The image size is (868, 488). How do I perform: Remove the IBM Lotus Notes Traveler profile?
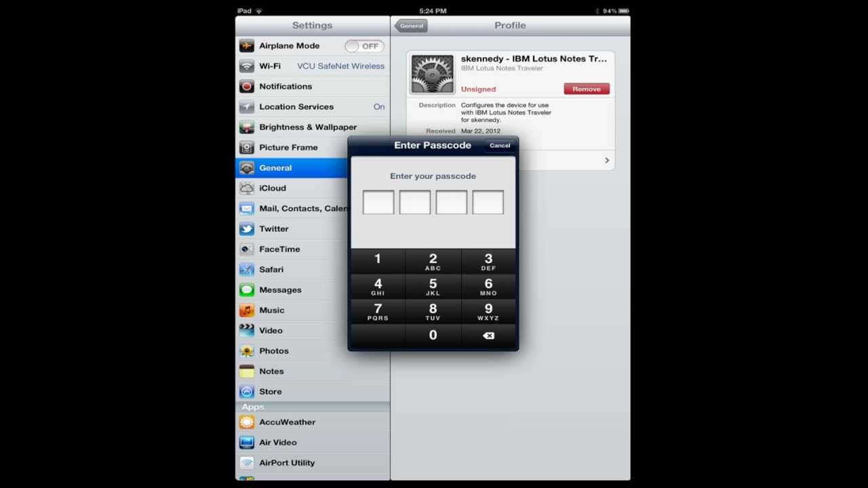pos(587,89)
